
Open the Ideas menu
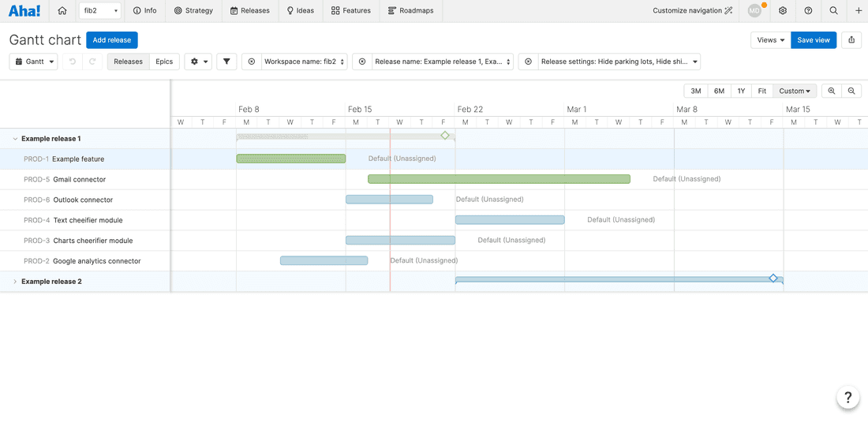click(x=300, y=10)
